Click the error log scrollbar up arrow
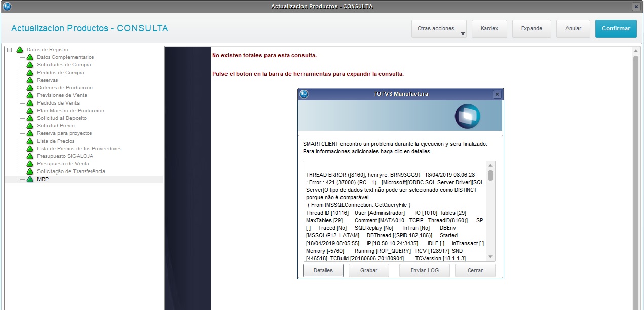 490,165
